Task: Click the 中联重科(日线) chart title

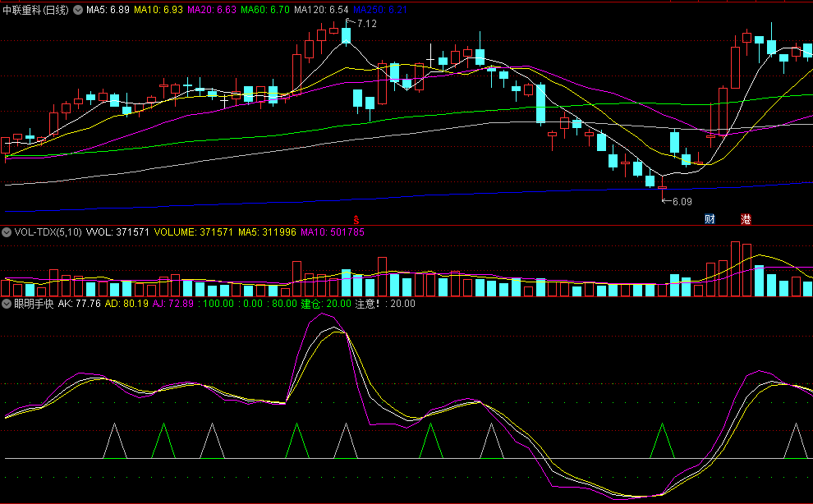Action: [36, 10]
